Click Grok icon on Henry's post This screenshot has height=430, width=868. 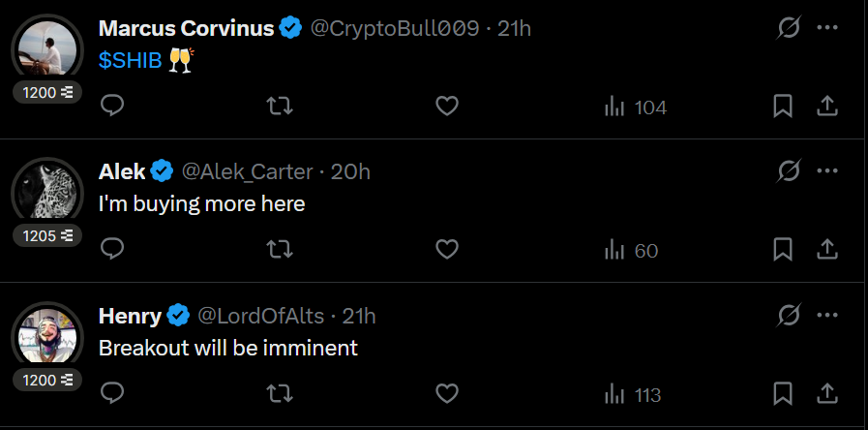point(789,315)
